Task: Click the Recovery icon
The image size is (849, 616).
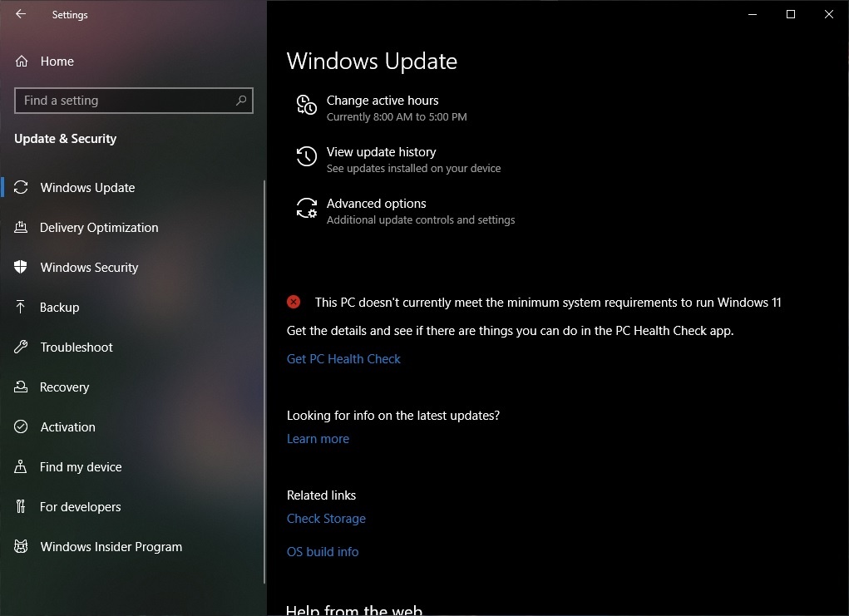Action: coord(21,387)
